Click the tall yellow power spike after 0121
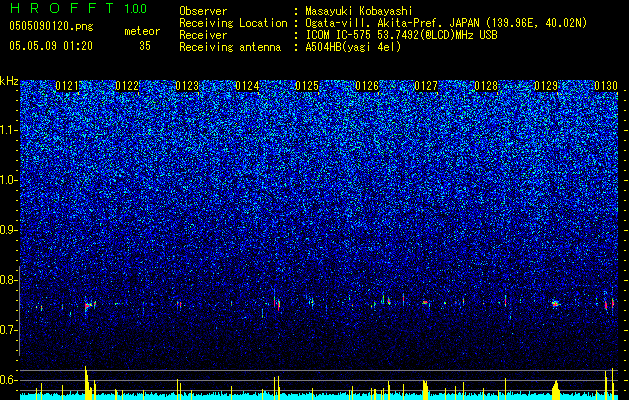629x400 pixels. click(x=86, y=382)
